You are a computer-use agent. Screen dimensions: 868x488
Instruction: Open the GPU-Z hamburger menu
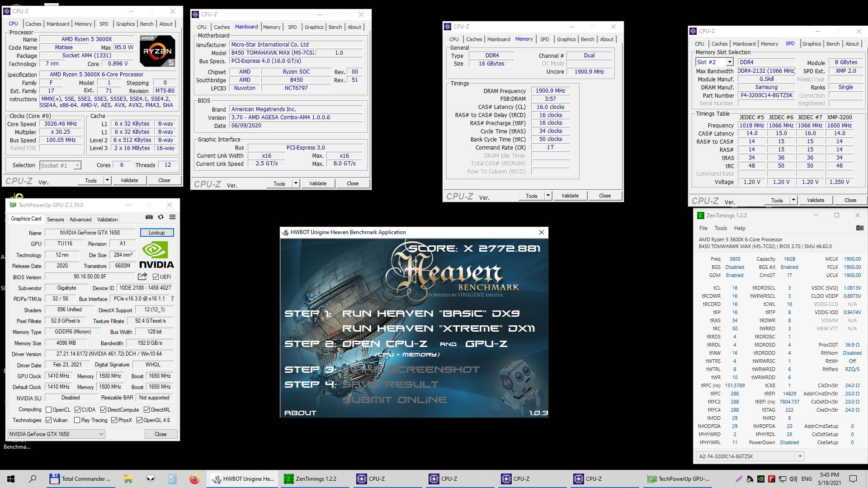click(x=172, y=217)
